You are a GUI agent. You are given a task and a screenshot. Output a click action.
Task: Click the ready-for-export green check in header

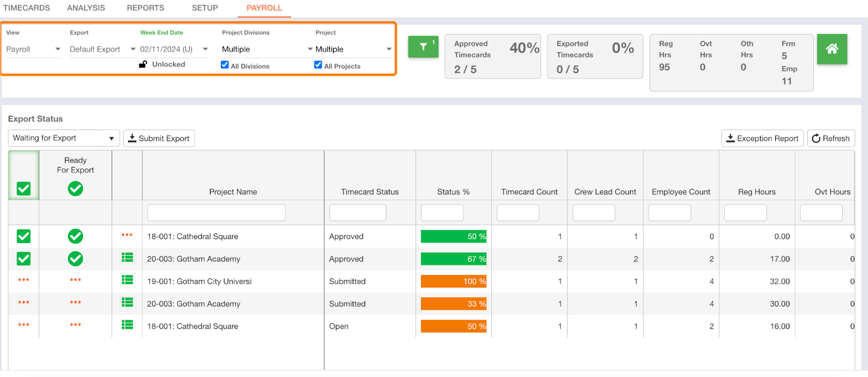pyautogui.click(x=75, y=189)
